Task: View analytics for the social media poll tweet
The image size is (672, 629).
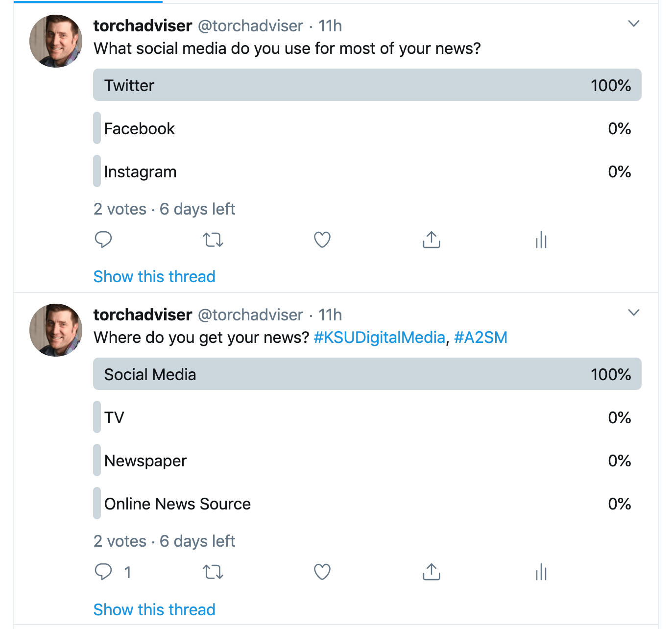Action: (541, 240)
